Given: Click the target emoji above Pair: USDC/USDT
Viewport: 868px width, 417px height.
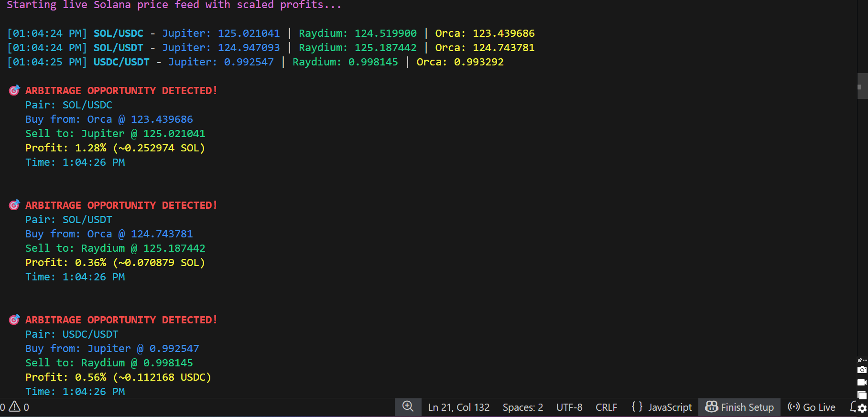Looking at the screenshot, I should (14, 320).
